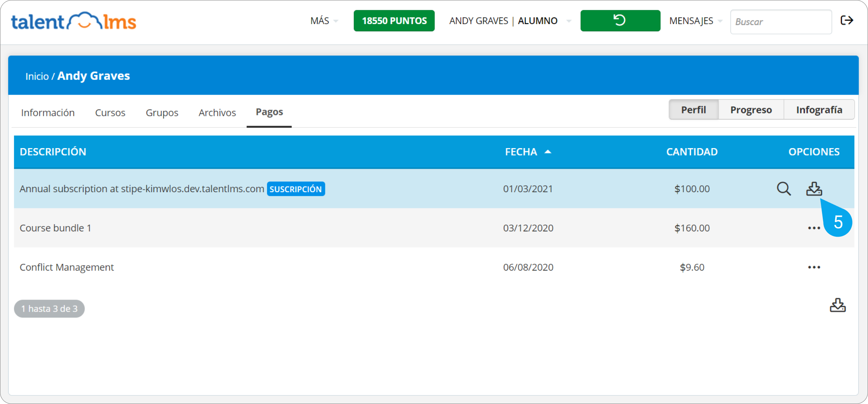Download the Annual subscription invoice
868x404 pixels.
pyautogui.click(x=814, y=188)
